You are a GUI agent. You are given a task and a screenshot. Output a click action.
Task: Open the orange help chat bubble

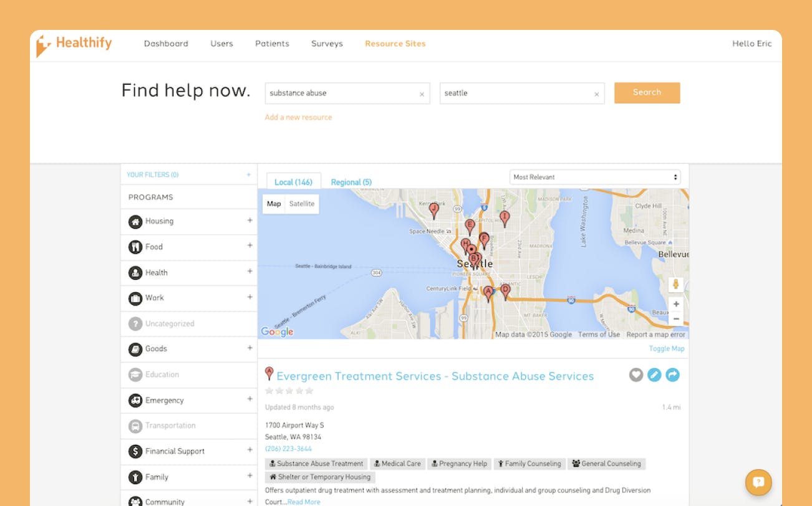pos(758,482)
